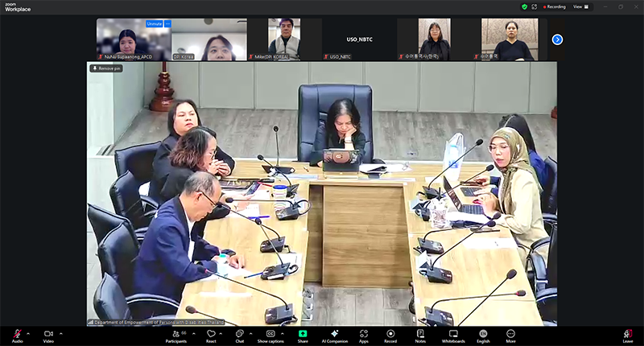Open the More options menu

click(510, 334)
